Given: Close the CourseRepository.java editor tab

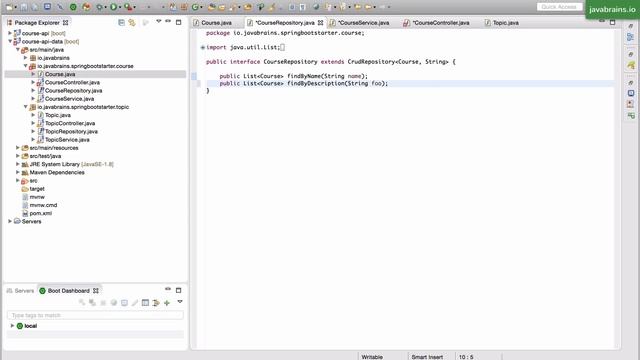Looking at the screenshot, I should pyautogui.click(x=320, y=23).
